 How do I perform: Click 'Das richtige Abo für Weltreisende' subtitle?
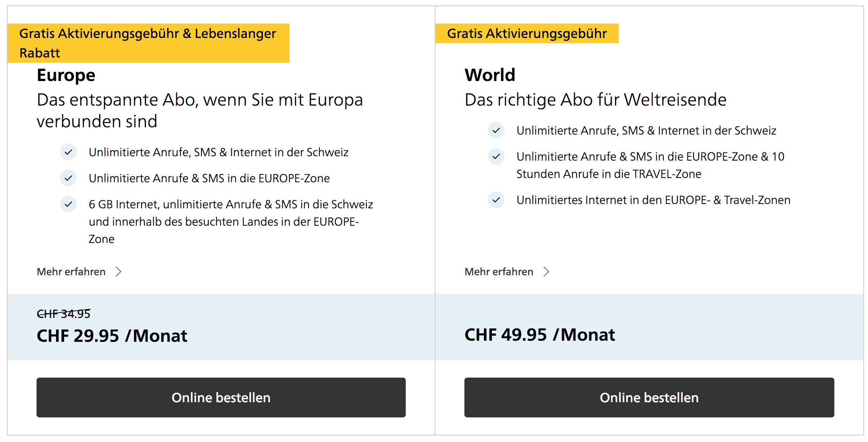(x=595, y=100)
